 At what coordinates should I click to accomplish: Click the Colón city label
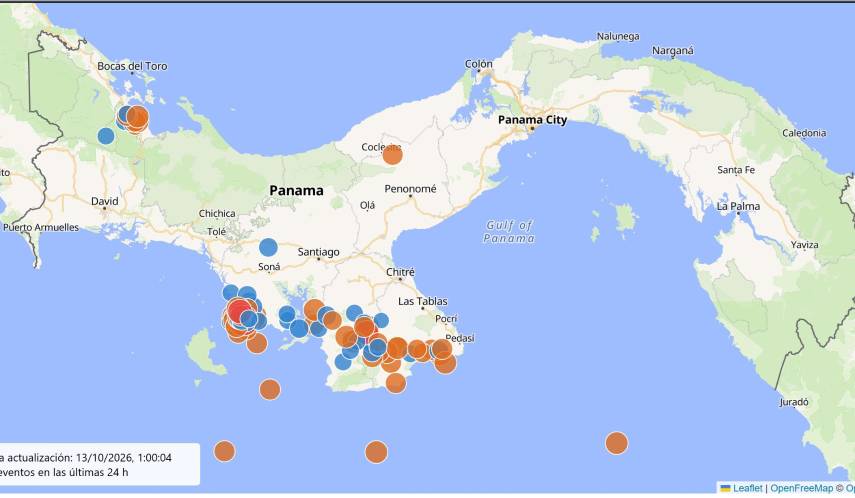(x=479, y=64)
